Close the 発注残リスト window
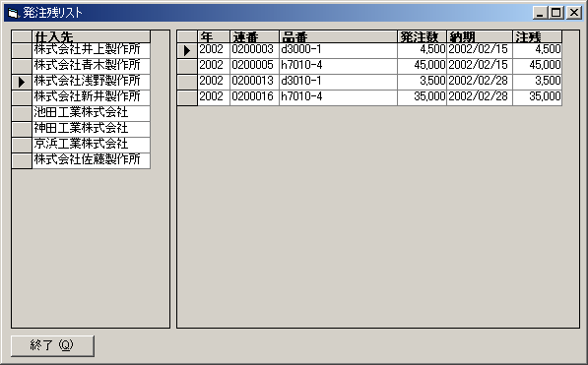Viewport: 588px width, 365px height. pyautogui.click(x=574, y=13)
